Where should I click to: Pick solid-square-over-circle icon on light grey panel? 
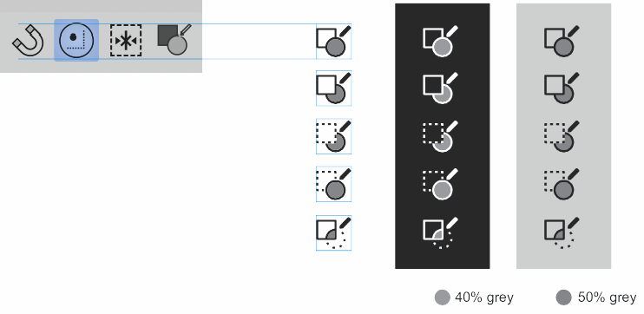[x=562, y=88]
